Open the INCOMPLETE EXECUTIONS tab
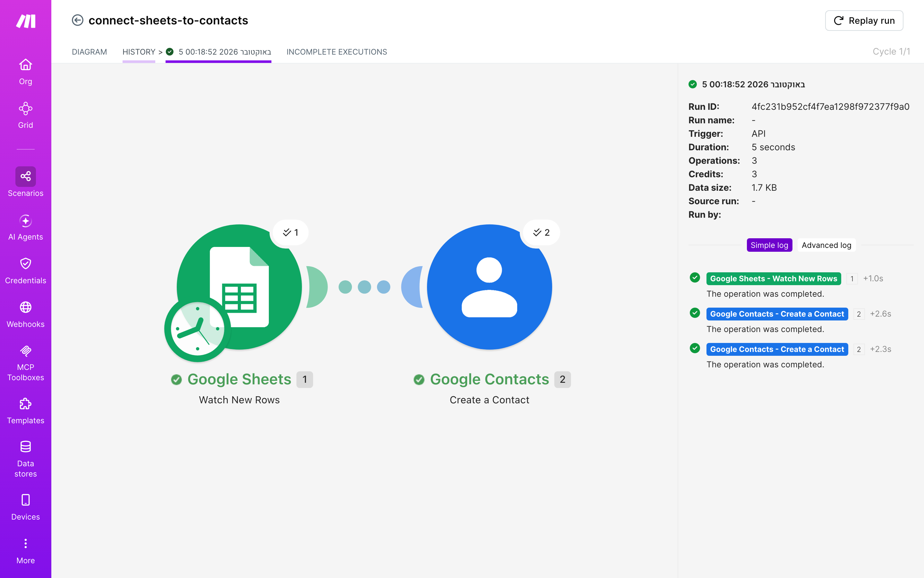This screenshot has height=578, width=924. click(337, 52)
